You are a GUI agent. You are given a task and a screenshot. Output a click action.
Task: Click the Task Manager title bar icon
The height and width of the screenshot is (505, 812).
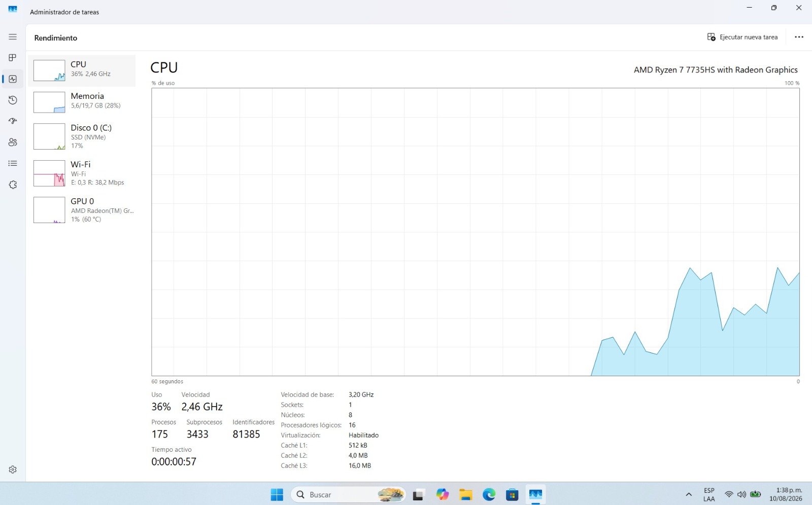(x=13, y=9)
